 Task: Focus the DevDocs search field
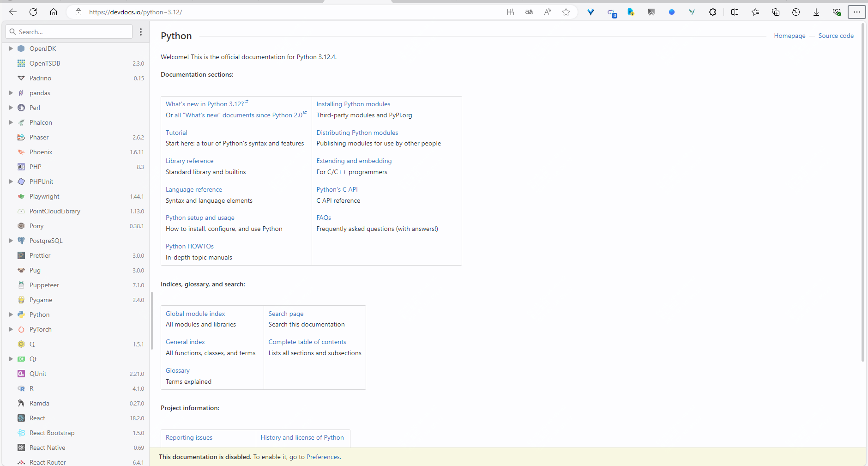[69, 32]
